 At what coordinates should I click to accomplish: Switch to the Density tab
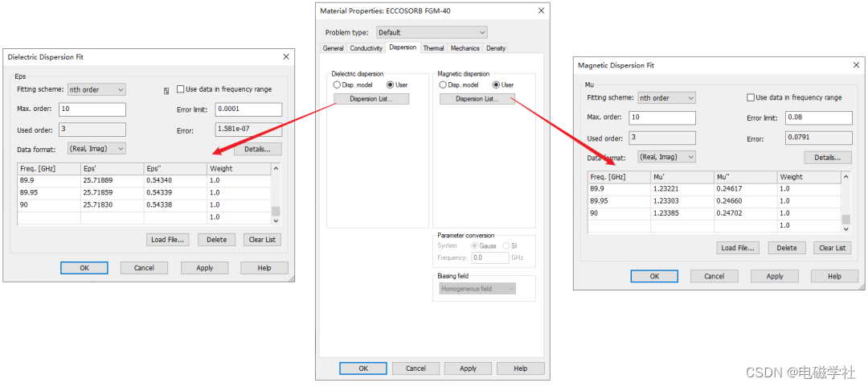tap(495, 49)
